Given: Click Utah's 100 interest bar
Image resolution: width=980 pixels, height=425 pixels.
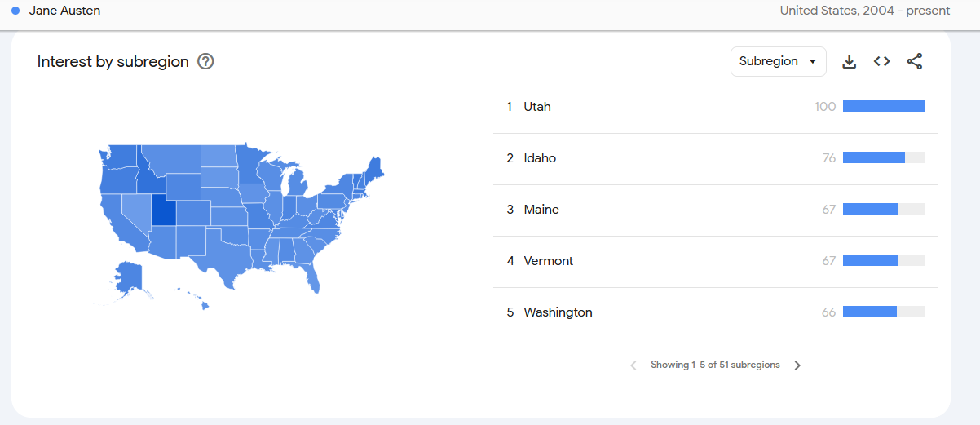Looking at the screenshot, I should [883, 106].
